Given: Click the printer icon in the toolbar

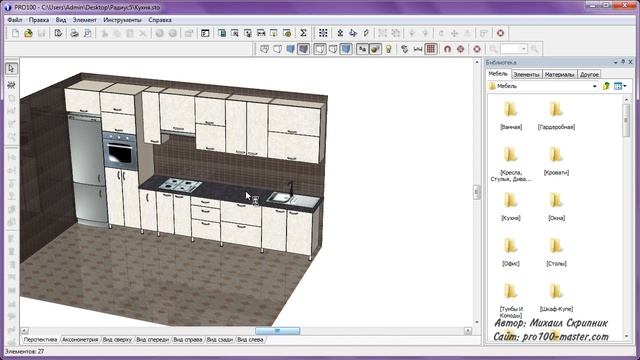Looking at the screenshot, I should [x=74, y=33].
